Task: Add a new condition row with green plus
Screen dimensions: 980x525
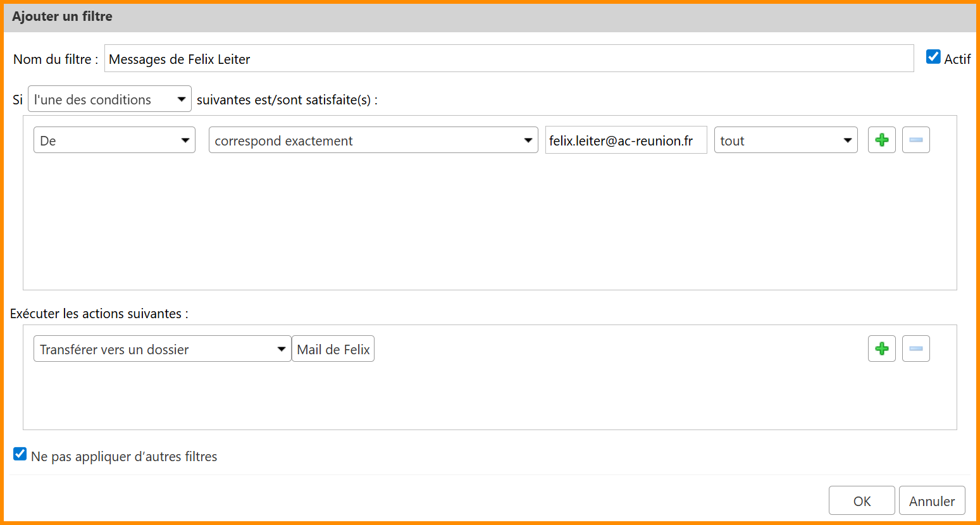Action: pos(881,140)
